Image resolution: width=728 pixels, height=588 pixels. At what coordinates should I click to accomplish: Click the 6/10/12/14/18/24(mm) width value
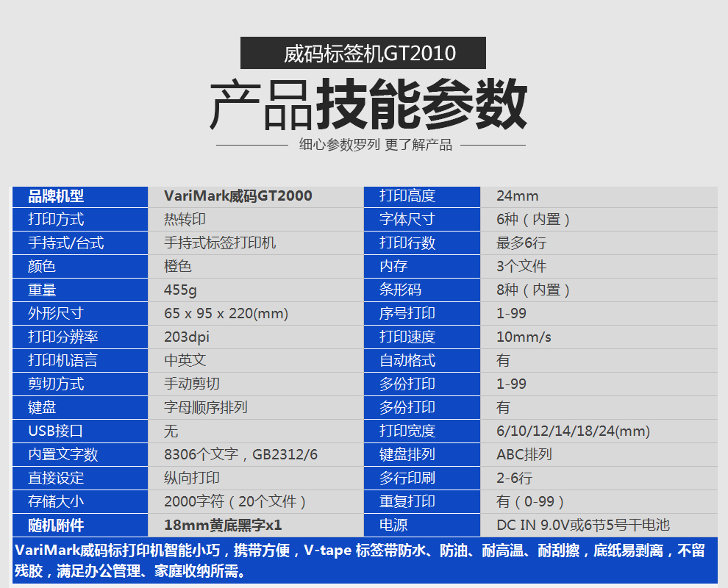point(573,431)
